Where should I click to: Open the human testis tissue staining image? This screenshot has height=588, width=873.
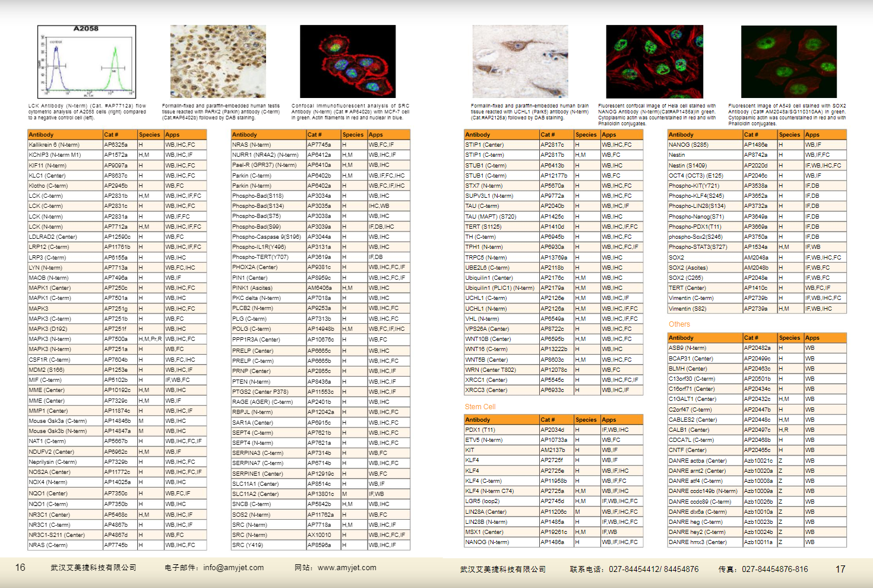[218, 62]
